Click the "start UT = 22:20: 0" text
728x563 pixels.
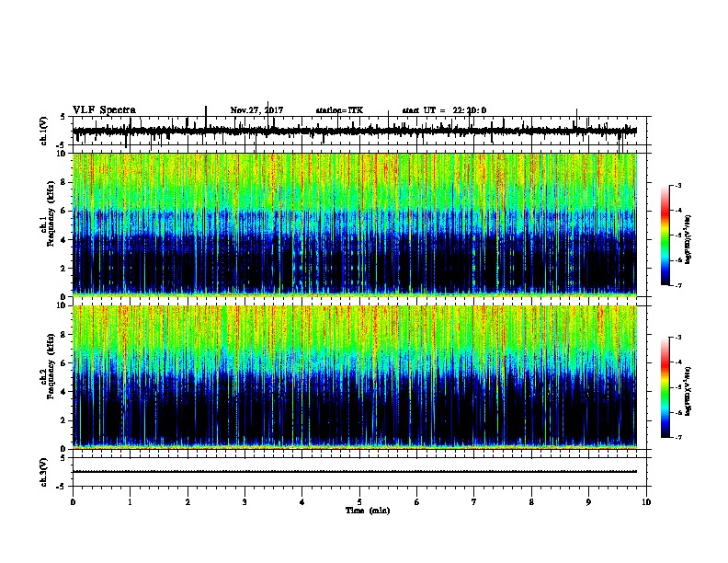point(444,110)
